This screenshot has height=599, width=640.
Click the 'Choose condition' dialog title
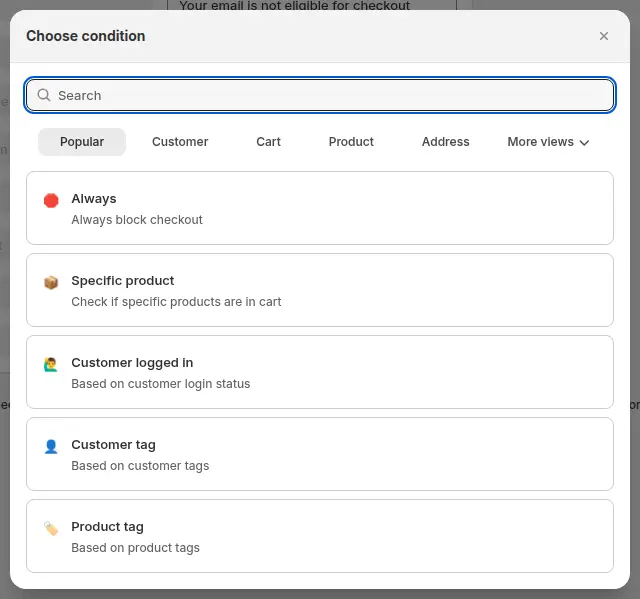point(86,36)
